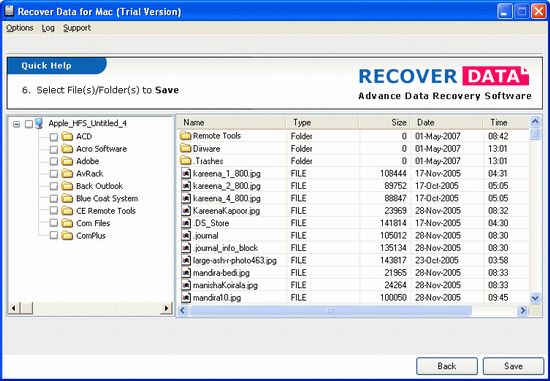Click the Apple_HFS_Untitled_4 drive icon
This screenshot has width=550, height=381.
pos(39,123)
